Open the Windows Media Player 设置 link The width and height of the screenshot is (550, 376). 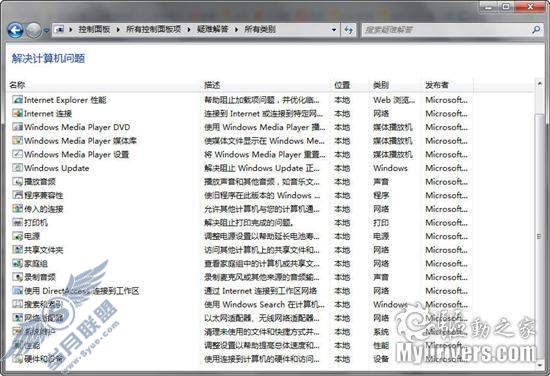[x=76, y=154]
